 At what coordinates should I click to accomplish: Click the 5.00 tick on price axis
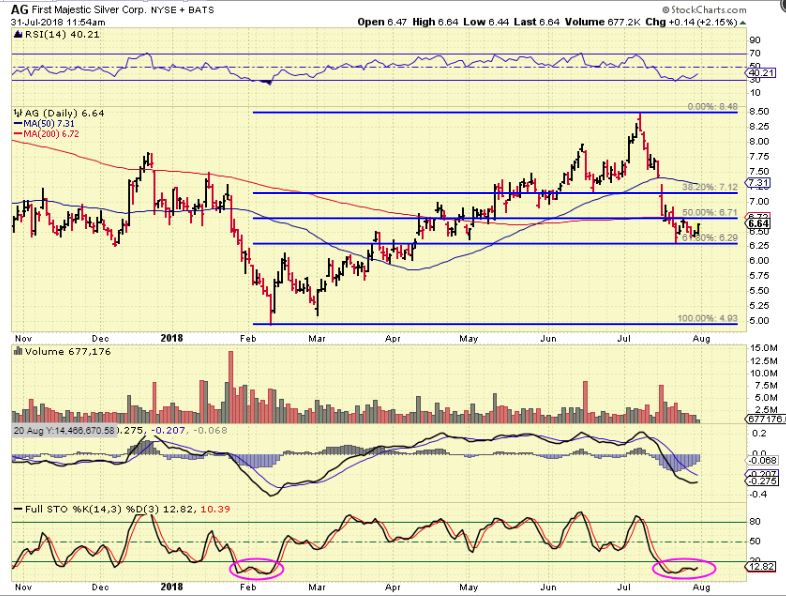760,321
